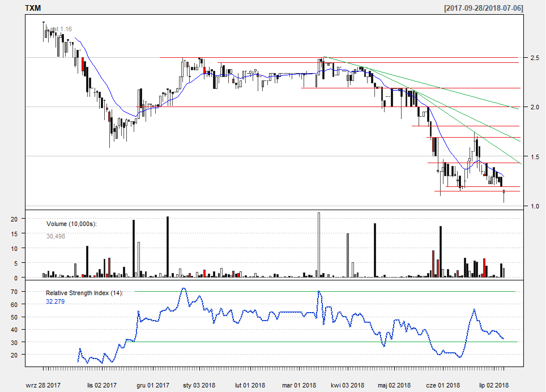The width and height of the screenshot is (546, 392).
Task: Click the RSI axis label 50
Action: (14, 317)
